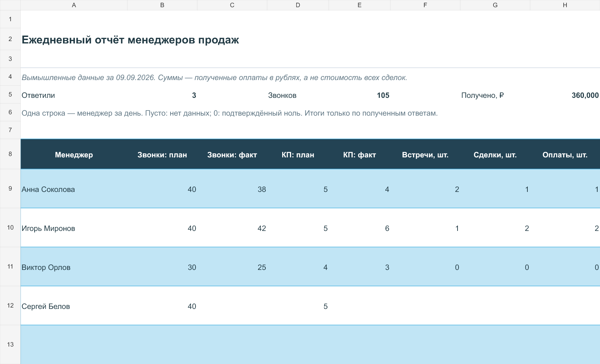Click the 'Оплаты, шт.' table header
Screen dimensions: 600x364
[565, 155]
